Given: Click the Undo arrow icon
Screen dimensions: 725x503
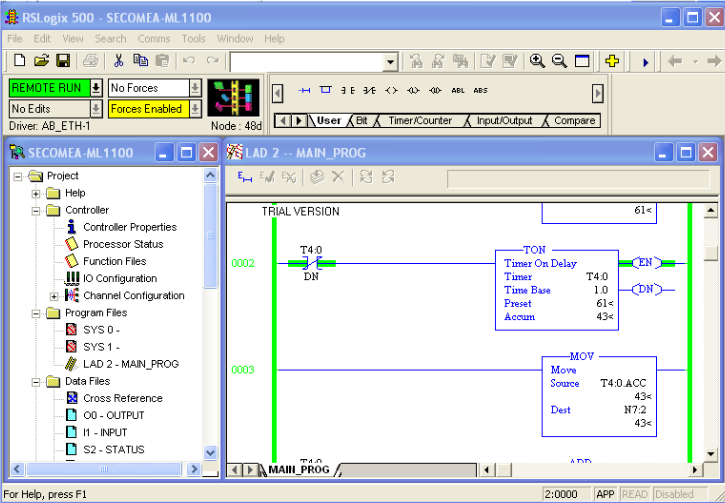Looking at the screenshot, I should [x=189, y=61].
